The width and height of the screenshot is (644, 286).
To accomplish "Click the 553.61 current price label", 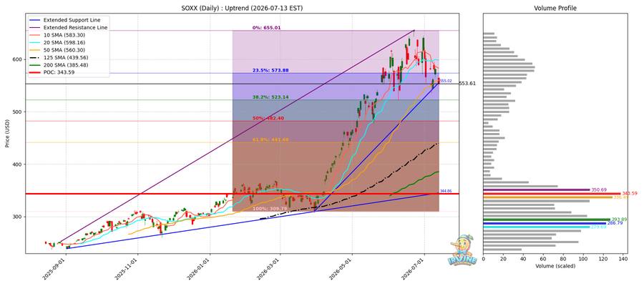I will click(467, 83).
